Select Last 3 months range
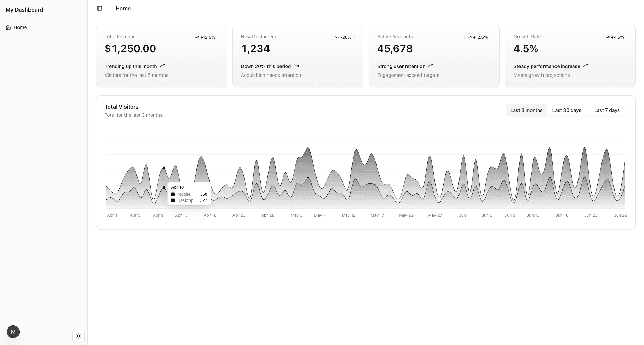This screenshot has width=644, height=345. click(x=526, y=110)
